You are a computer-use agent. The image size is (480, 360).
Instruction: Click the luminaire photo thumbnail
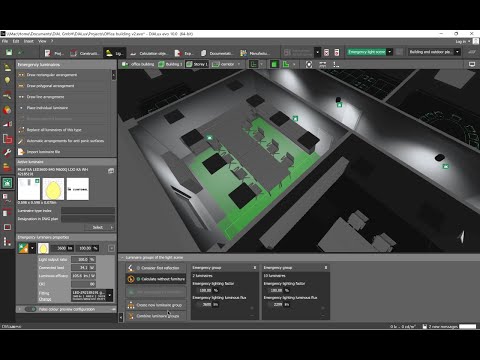29,189
